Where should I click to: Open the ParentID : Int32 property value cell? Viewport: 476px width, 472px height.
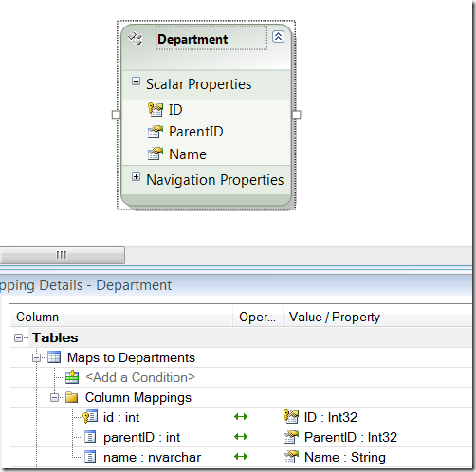pos(351,437)
